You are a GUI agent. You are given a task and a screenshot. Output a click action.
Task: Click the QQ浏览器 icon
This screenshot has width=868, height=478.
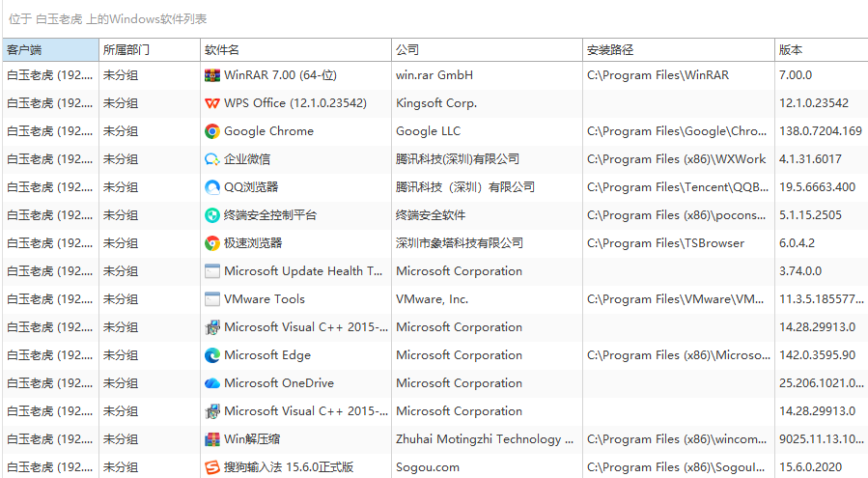[212, 187]
